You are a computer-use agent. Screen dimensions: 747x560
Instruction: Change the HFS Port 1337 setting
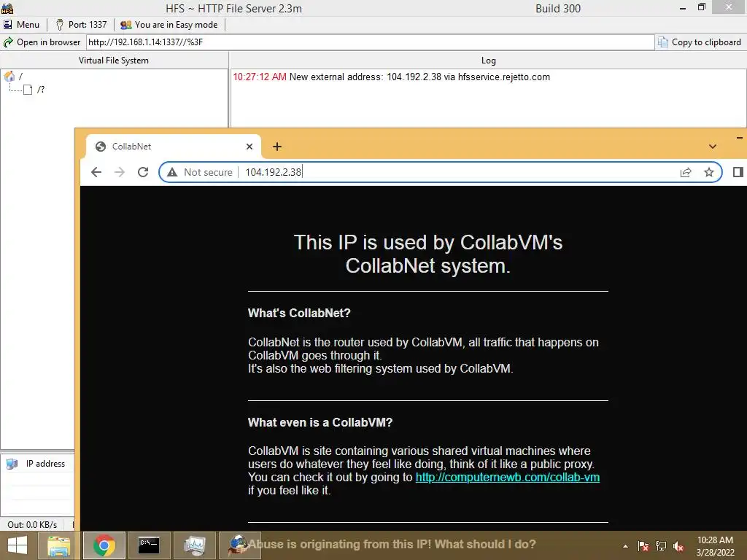click(81, 24)
